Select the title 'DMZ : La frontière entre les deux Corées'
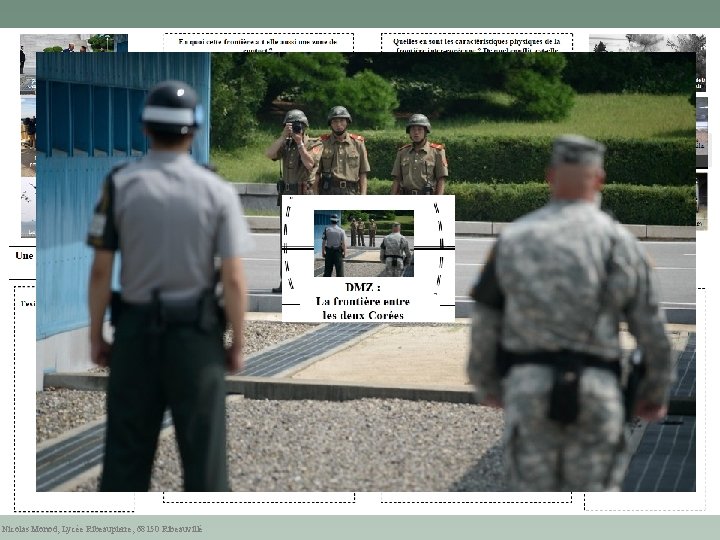720x540 pixels. pos(362,301)
